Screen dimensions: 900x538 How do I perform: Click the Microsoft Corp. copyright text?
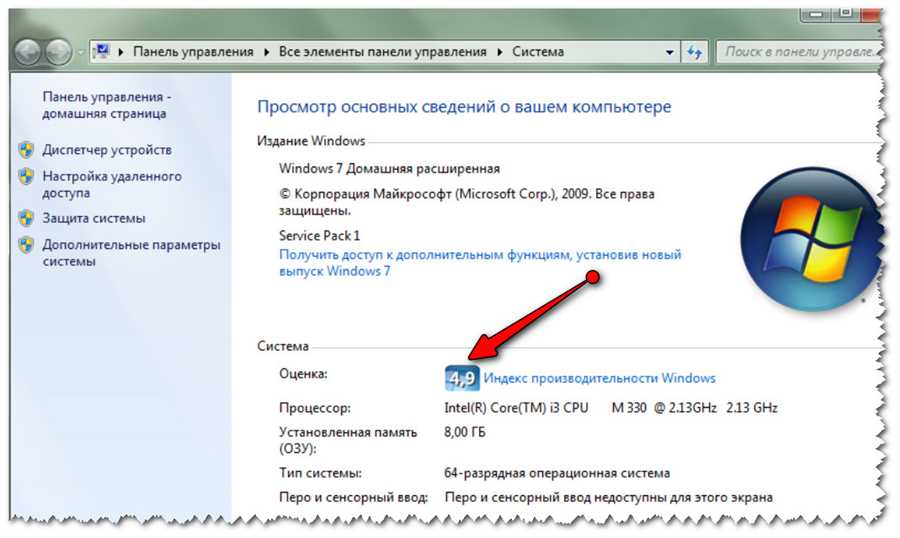tap(467, 202)
